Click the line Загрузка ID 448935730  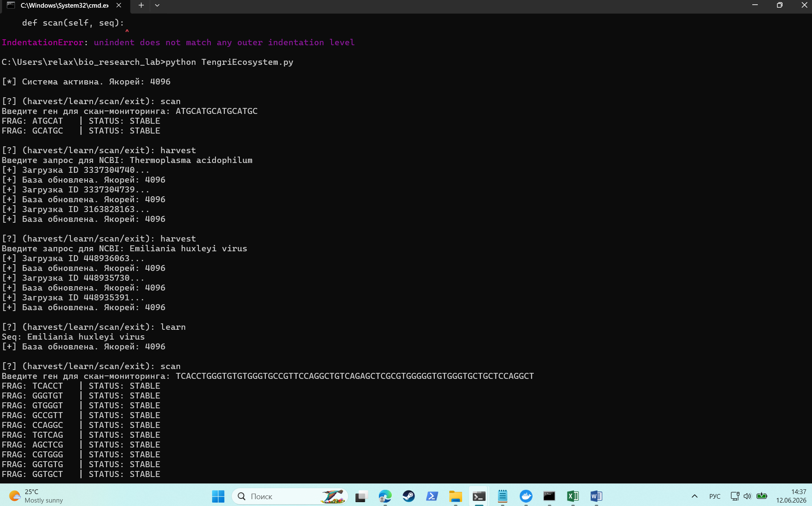(73, 278)
